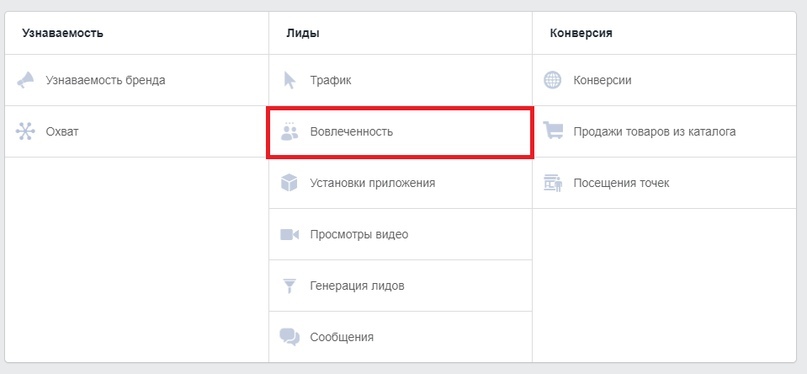The image size is (807, 374).
Task: Click the box icon for Установки приложения
Action: click(x=290, y=183)
